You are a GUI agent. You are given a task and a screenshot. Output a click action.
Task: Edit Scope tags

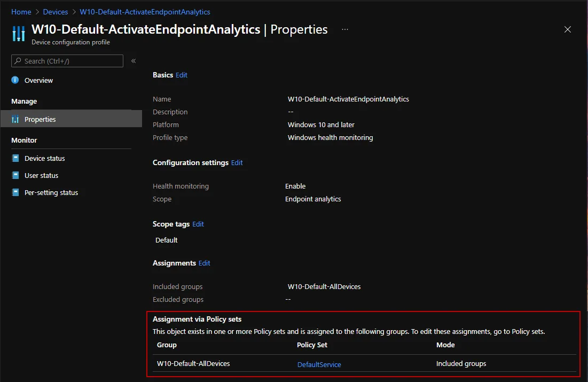(198, 224)
